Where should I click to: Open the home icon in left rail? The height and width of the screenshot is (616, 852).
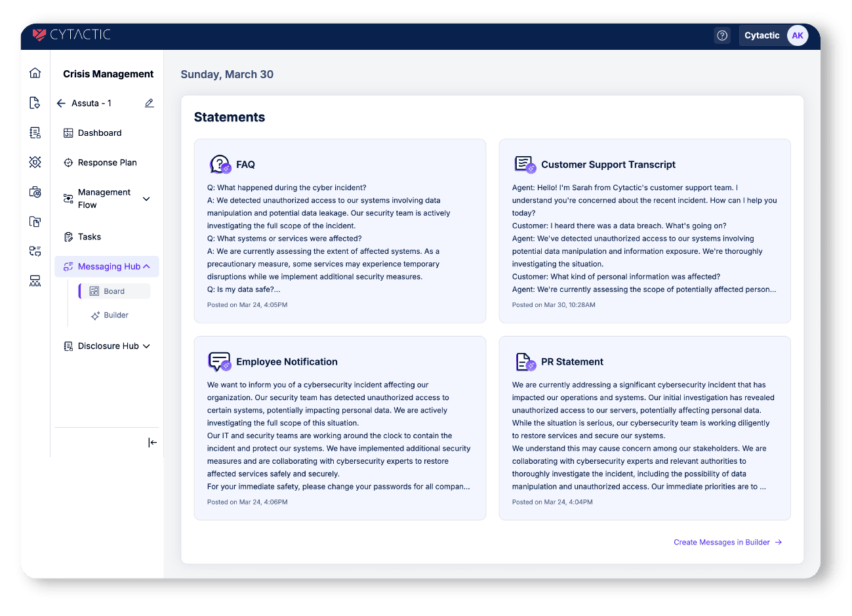(35, 73)
